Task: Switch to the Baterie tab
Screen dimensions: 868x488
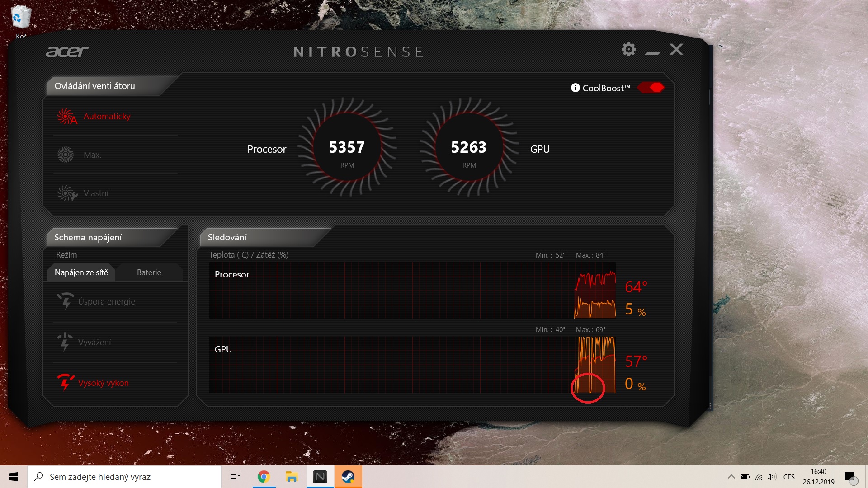Action: (149, 272)
